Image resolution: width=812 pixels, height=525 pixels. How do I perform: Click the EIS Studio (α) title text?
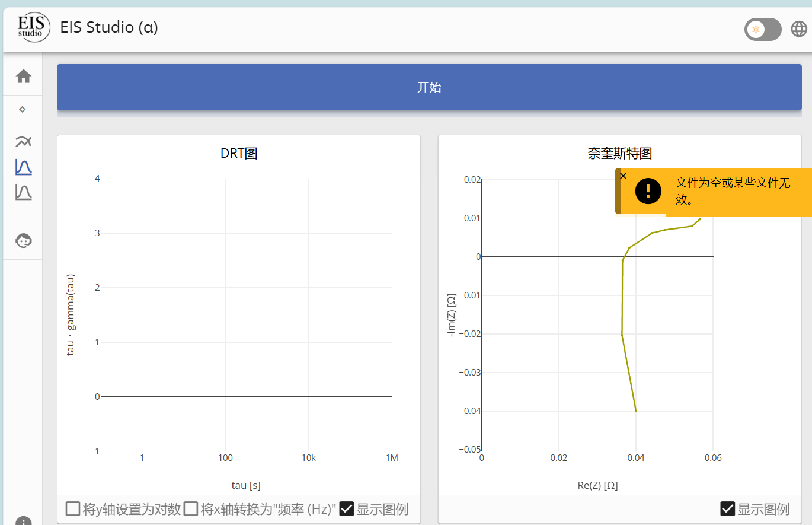point(108,27)
